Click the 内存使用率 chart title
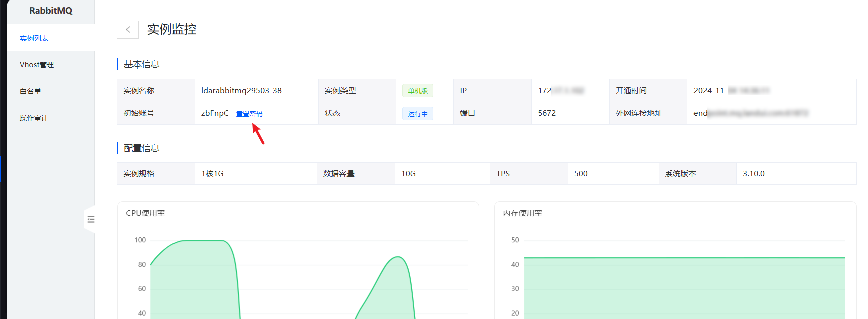The image size is (868, 319). click(523, 213)
